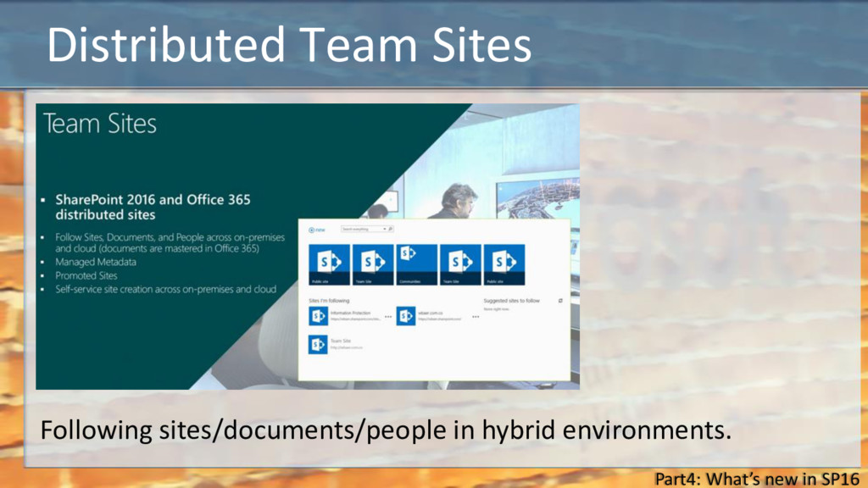Click the 'Distributed Team Sites' slide title
868x488 pixels.
coord(289,44)
